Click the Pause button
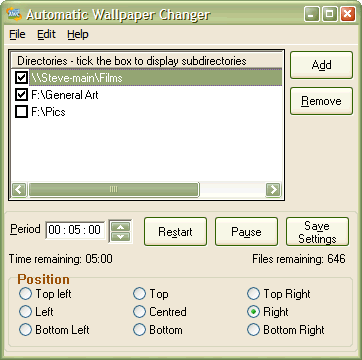Viewport: 362px width, 360px height. 246,232
